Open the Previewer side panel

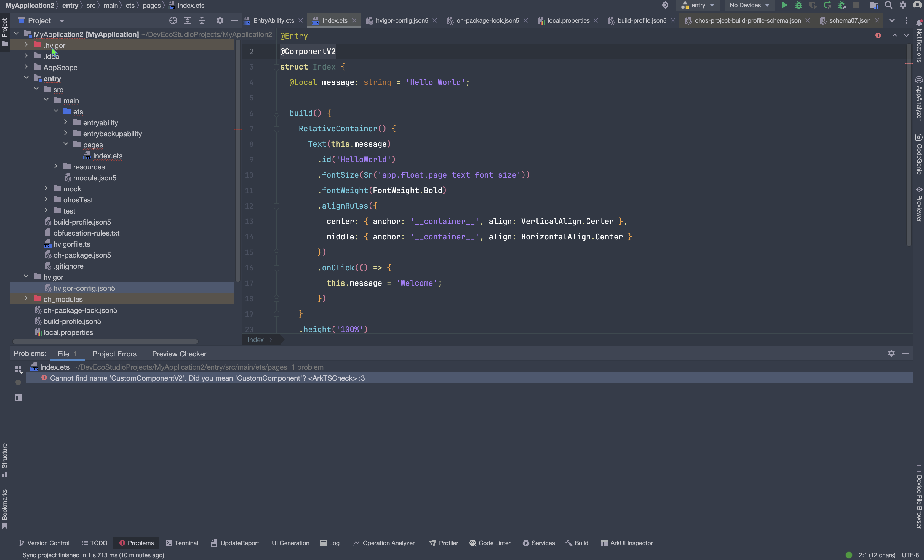click(919, 204)
